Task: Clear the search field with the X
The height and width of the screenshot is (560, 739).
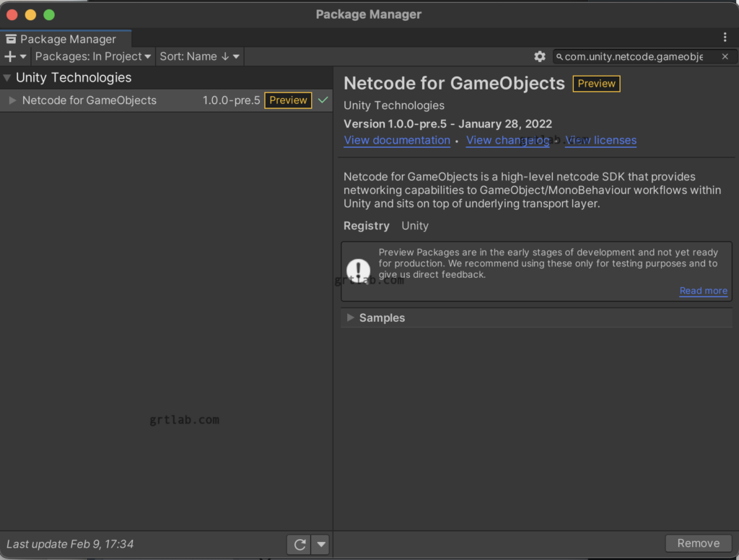Action: point(725,56)
